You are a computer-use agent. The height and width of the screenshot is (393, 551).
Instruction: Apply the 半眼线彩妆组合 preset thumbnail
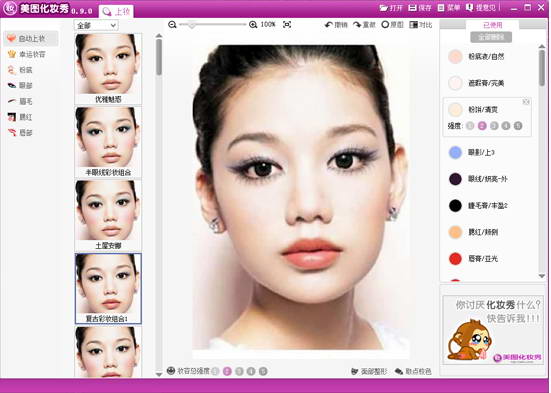pos(108,142)
